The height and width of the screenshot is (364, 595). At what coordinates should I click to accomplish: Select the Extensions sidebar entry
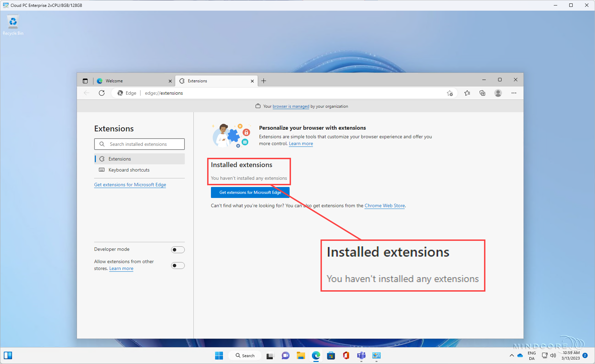(x=120, y=158)
